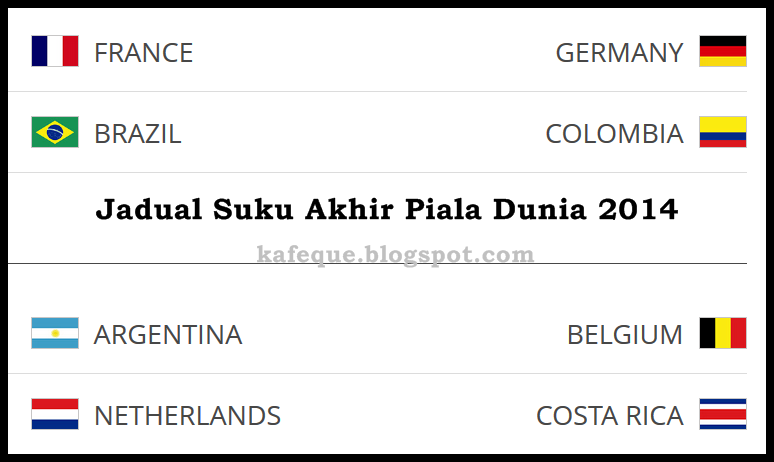Click the Netherlands flag icon
The image size is (774, 462).
[55, 414]
